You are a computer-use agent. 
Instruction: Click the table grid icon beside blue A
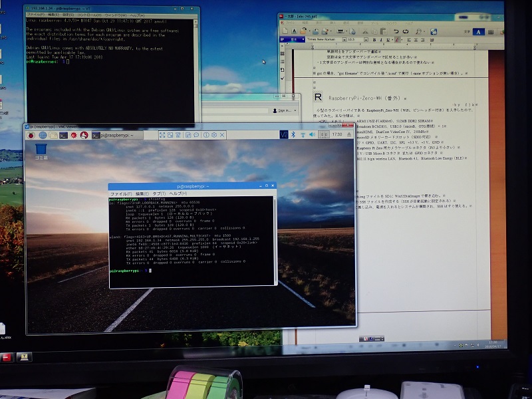pos(491,32)
